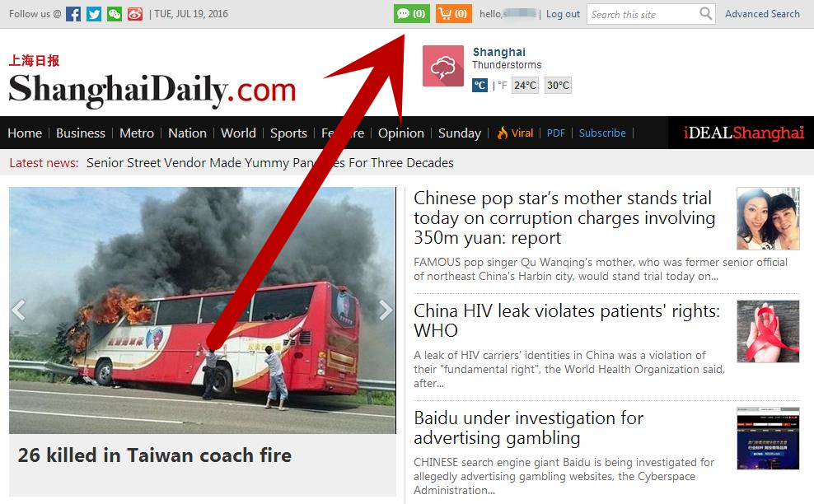Open the orange shopping cart icon
Image resolution: width=814 pixels, height=504 pixels.
pyautogui.click(x=453, y=14)
